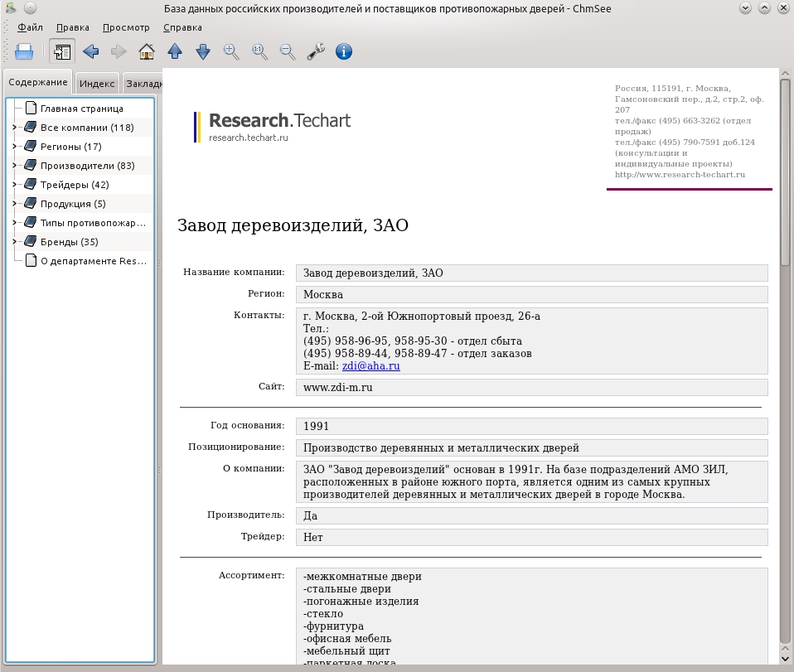
Task: Select Главная страница in the contents tree
Action: 81,109
